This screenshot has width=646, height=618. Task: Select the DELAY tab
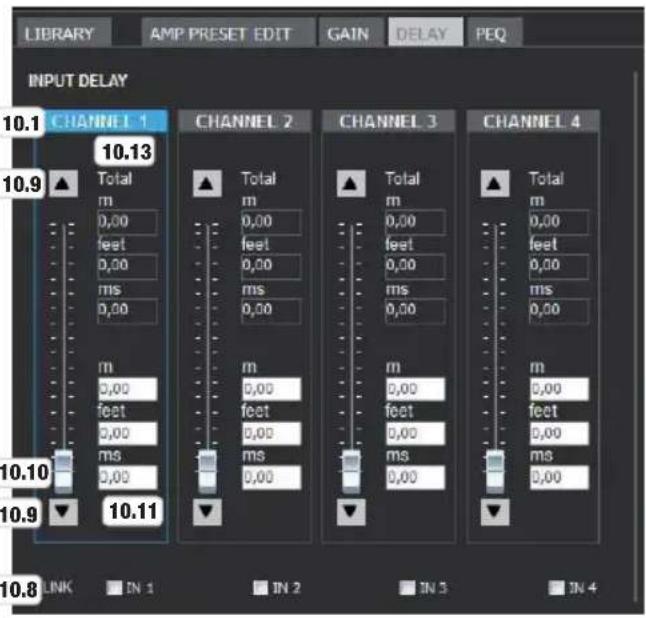coord(425,33)
